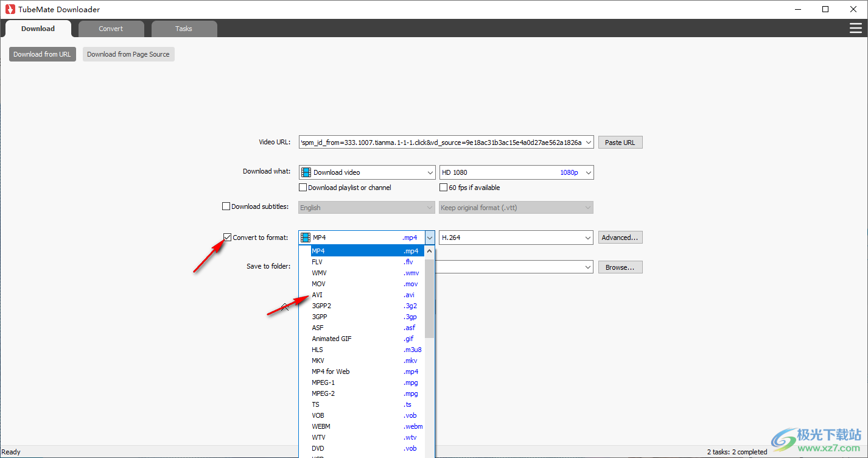Open the Tasks tab
This screenshot has height=458, width=868.
coord(184,29)
